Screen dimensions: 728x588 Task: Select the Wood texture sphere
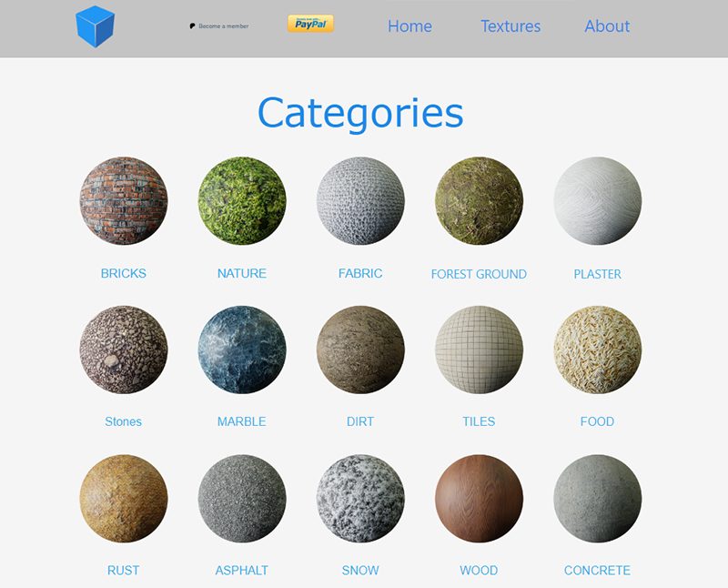coord(479,498)
